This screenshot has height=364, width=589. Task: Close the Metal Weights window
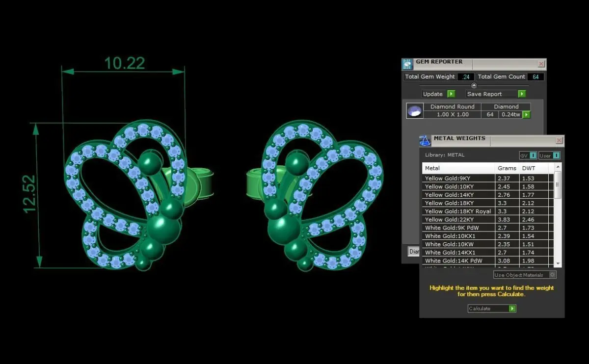[559, 141]
